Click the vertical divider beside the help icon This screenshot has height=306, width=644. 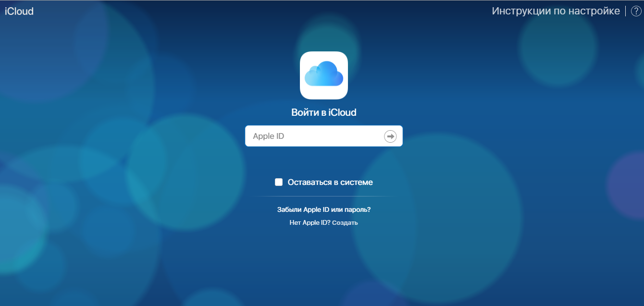pyautogui.click(x=625, y=12)
